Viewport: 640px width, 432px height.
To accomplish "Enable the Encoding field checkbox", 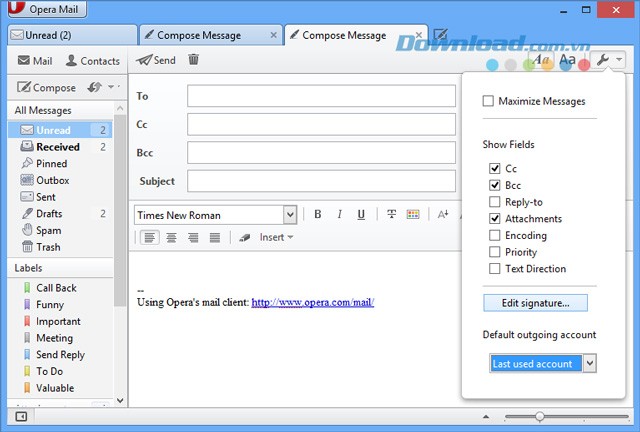I will coord(495,235).
